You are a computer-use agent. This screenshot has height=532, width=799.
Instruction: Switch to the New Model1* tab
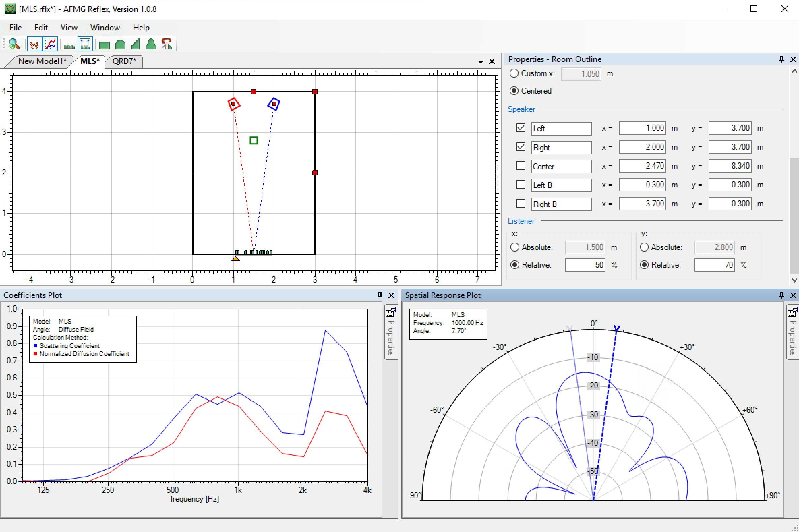click(42, 61)
